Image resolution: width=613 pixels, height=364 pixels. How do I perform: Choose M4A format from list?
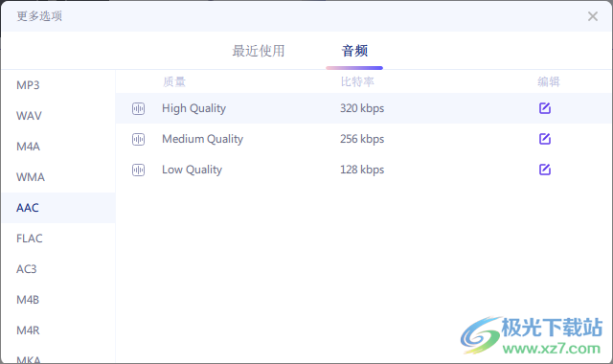coord(58,147)
